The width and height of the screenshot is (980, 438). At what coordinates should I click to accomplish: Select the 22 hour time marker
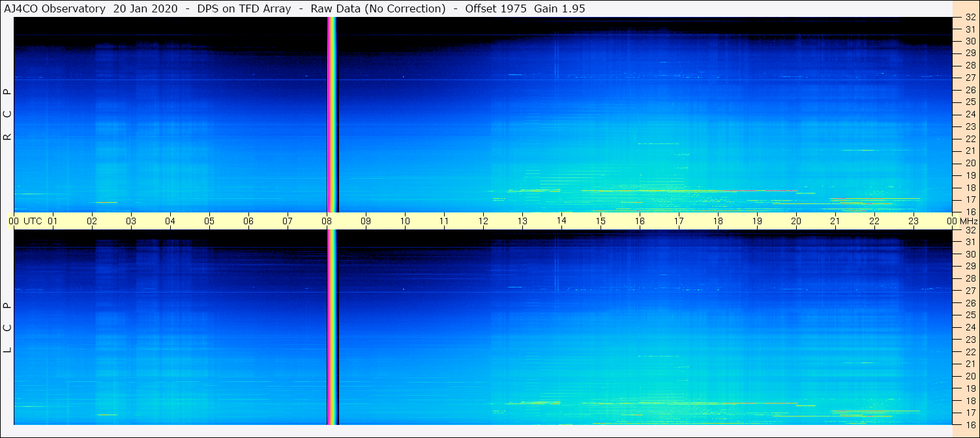(x=874, y=221)
